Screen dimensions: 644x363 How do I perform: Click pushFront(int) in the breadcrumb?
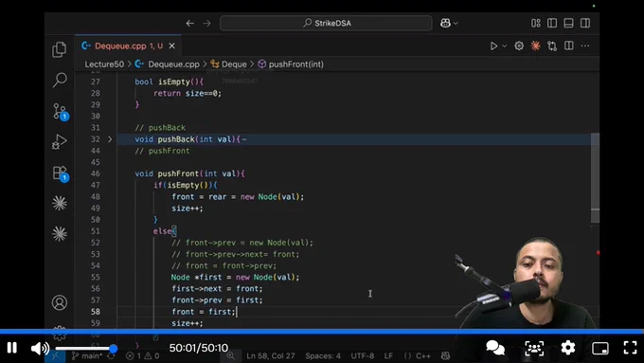click(x=296, y=64)
